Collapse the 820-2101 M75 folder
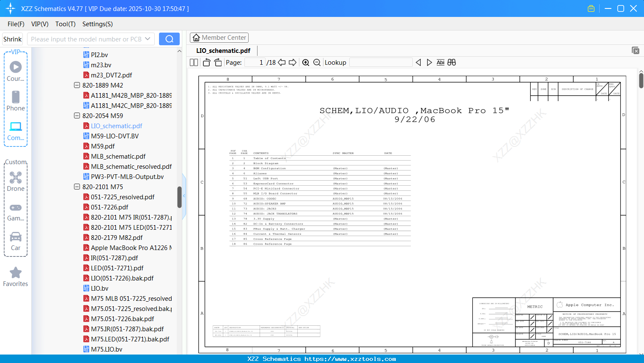644x363 pixels. pyautogui.click(x=77, y=187)
